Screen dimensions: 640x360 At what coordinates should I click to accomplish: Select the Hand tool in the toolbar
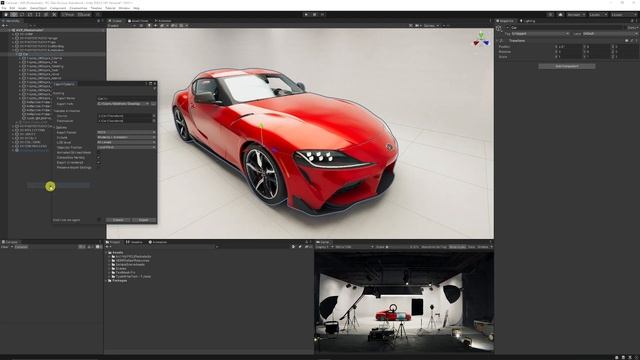coord(6,14)
